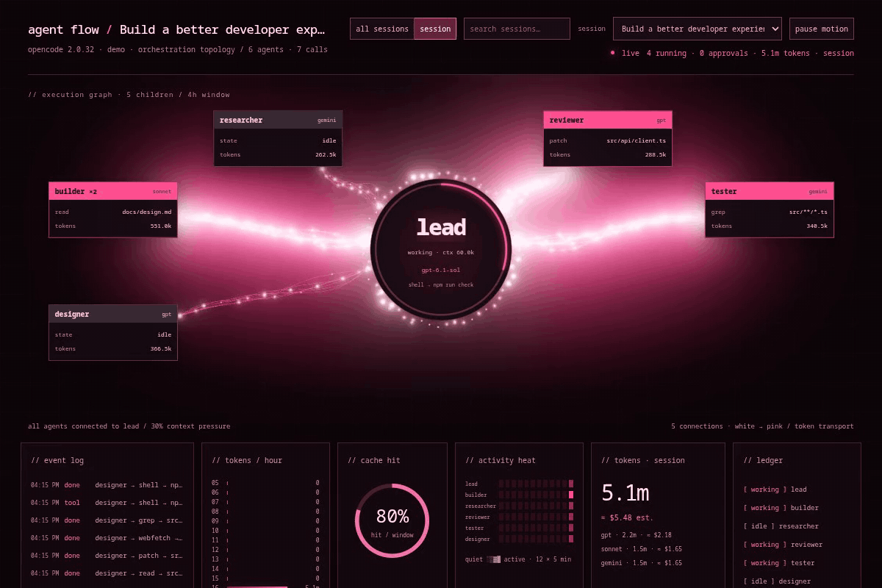Click the lead row in activity heat
This screenshot has height=588, width=882.
click(519, 484)
